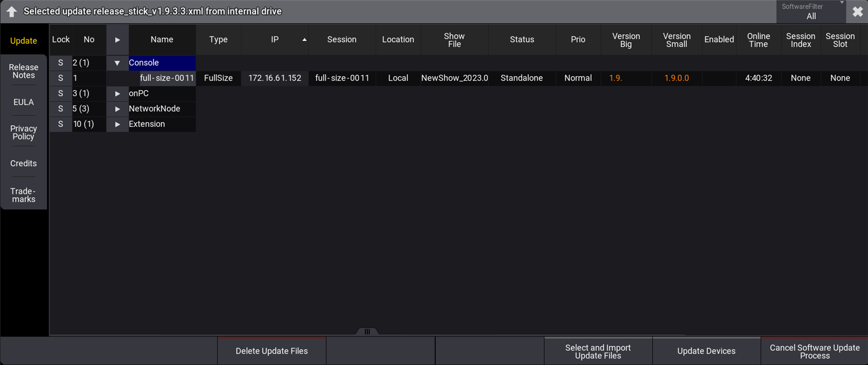Screen dimensions: 868x365
Task: Expand the NetworkNode device group
Action: pos(117,108)
